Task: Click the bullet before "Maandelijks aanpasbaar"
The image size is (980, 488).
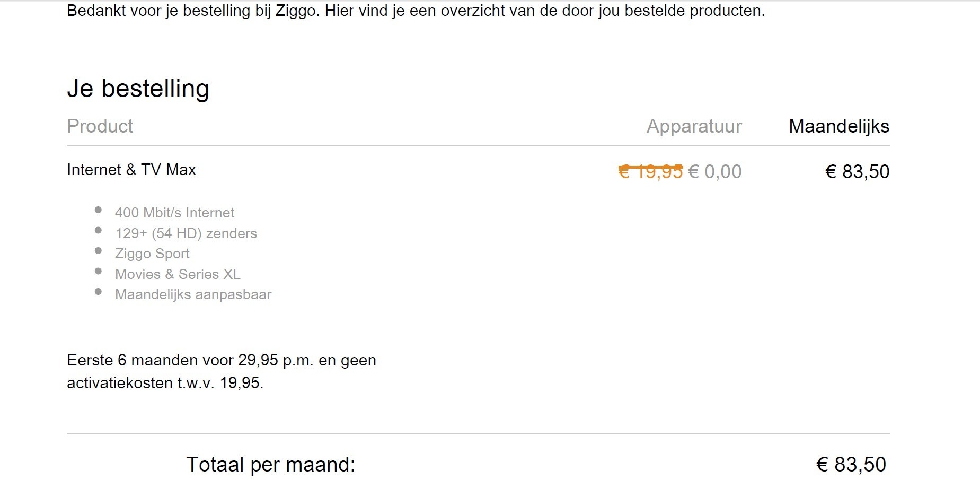Action: pos(98,292)
